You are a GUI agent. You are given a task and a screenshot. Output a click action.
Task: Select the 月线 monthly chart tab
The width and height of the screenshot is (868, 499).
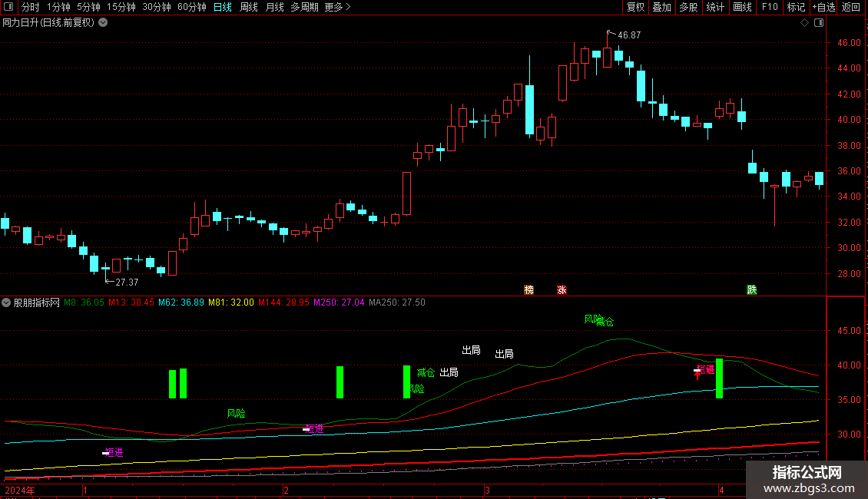274,7
